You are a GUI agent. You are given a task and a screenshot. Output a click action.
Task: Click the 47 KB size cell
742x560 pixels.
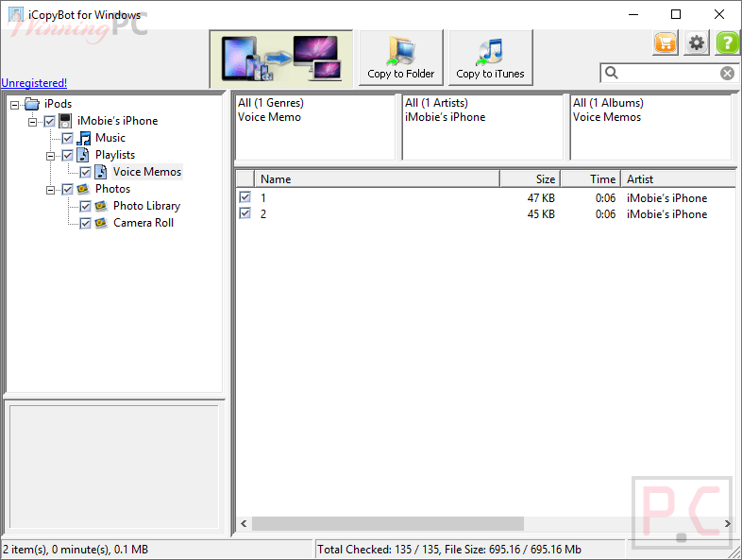[541, 198]
